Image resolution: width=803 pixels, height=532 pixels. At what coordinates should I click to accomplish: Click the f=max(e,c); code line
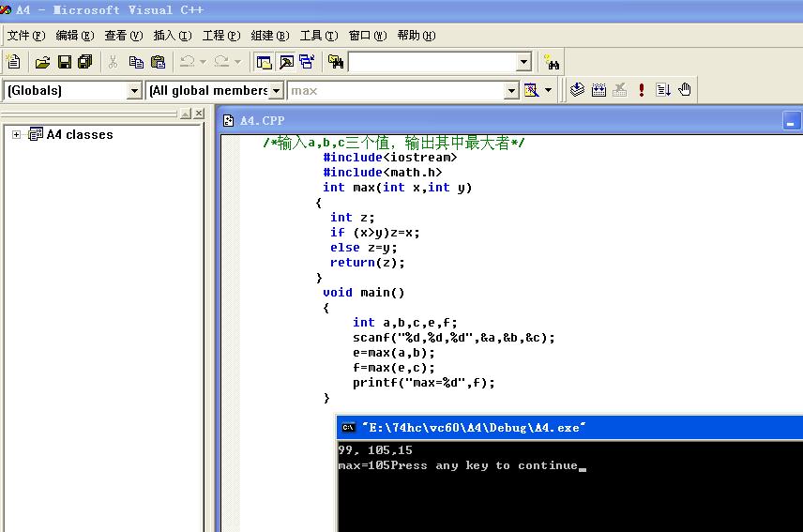pyautogui.click(x=393, y=368)
